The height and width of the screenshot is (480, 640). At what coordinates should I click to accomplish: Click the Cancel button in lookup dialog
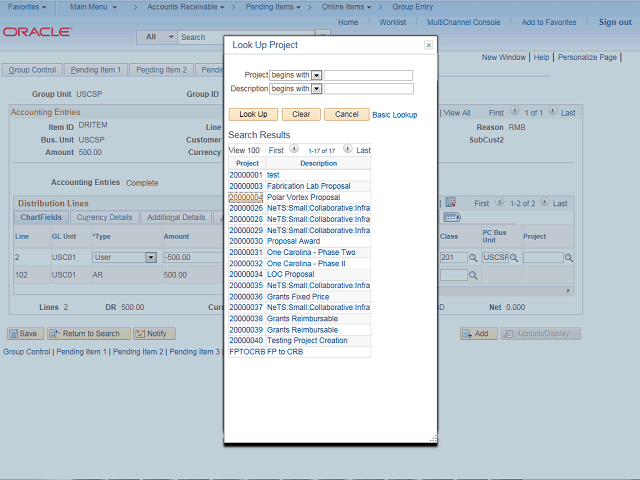click(x=347, y=114)
